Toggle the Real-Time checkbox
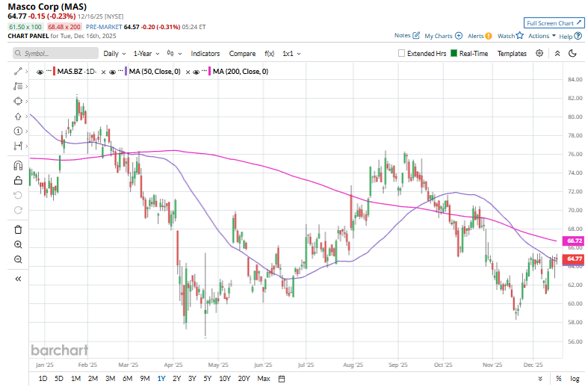This screenshot has width=588, height=390. pos(454,54)
